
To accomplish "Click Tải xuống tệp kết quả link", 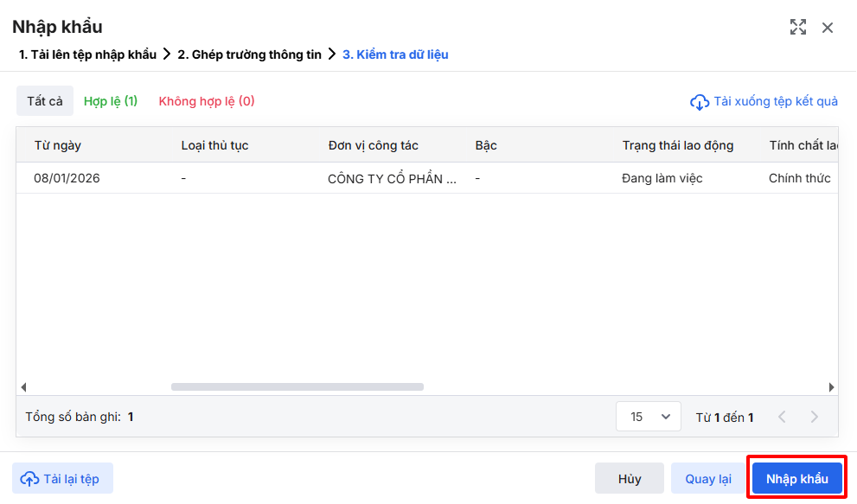I will click(x=775, y=101).
